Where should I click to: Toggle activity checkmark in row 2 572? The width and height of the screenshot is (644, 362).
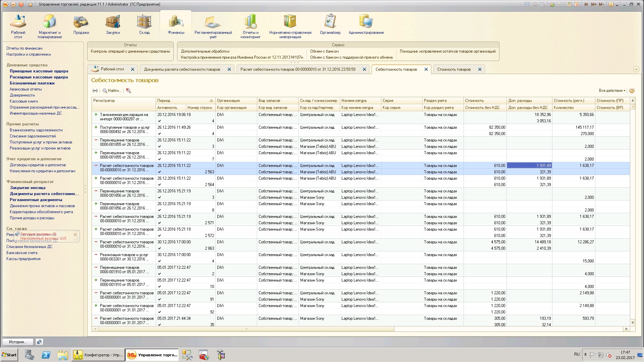pyautogui.click(x=159, y=236)
